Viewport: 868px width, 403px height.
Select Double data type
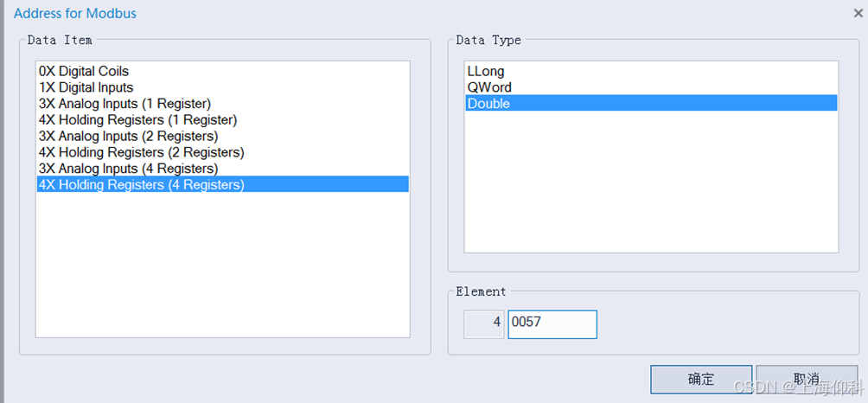click(651, 104)
